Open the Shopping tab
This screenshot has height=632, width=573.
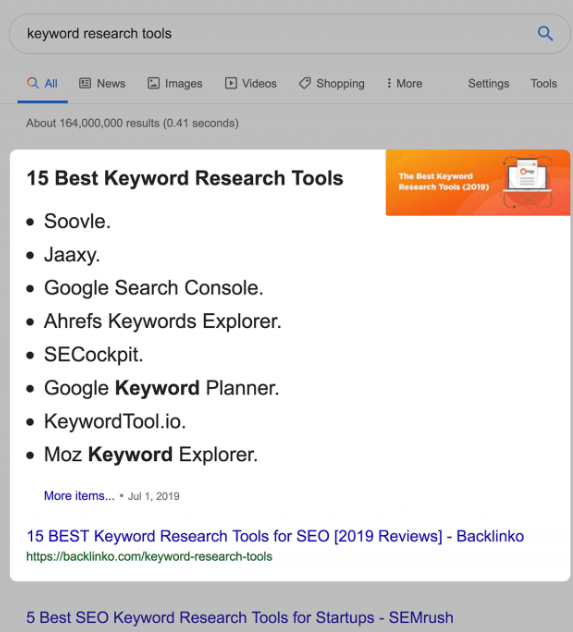pos(332,83)
